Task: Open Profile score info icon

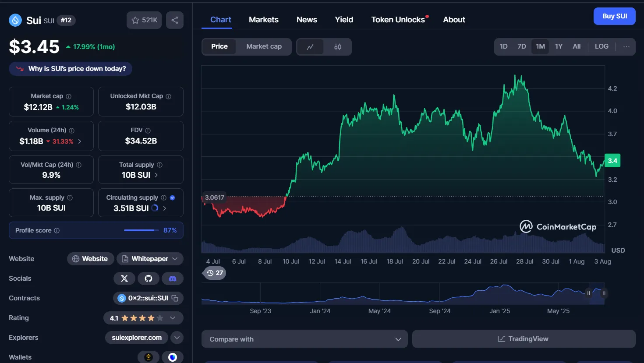Action: coord(57,231)
